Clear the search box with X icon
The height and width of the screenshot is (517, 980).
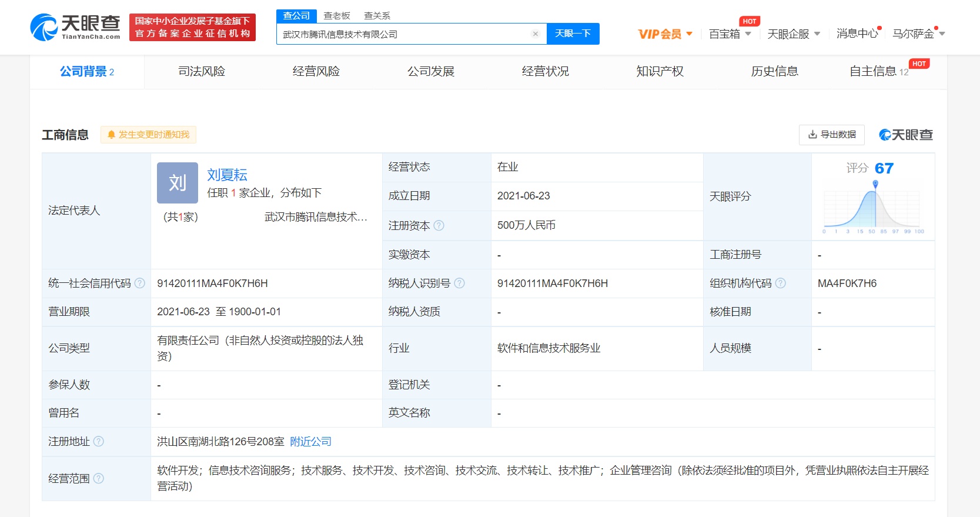[x=535, y=34]
